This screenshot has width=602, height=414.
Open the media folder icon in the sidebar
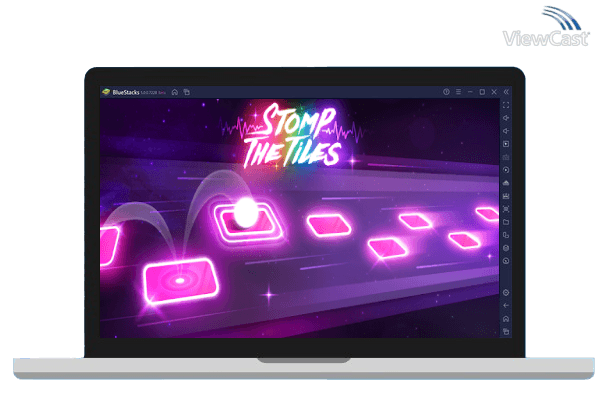point(506,222)
